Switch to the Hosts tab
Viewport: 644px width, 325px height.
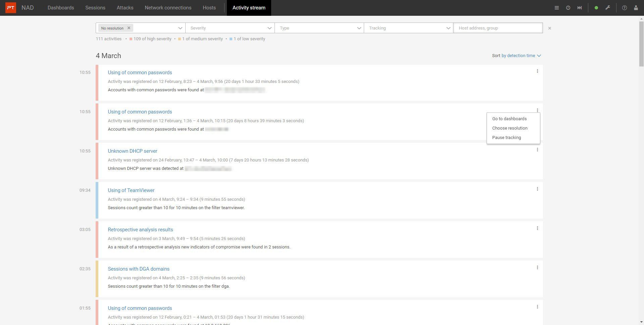coord(209,8)
